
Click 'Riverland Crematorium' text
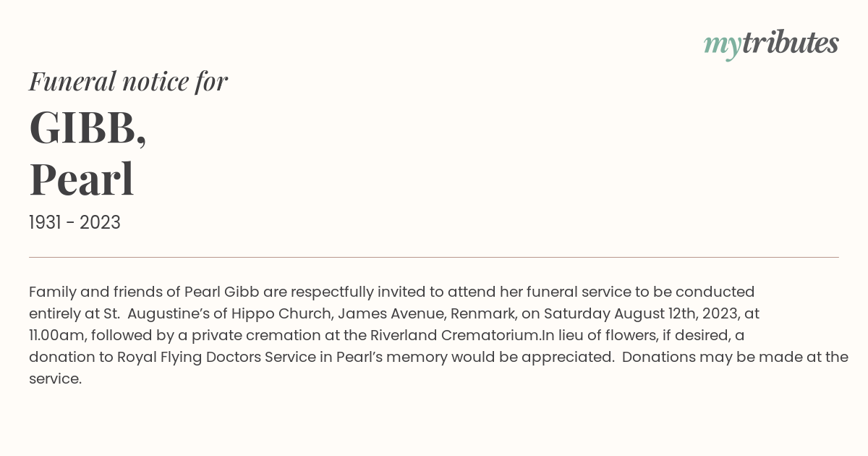(455, 335)
